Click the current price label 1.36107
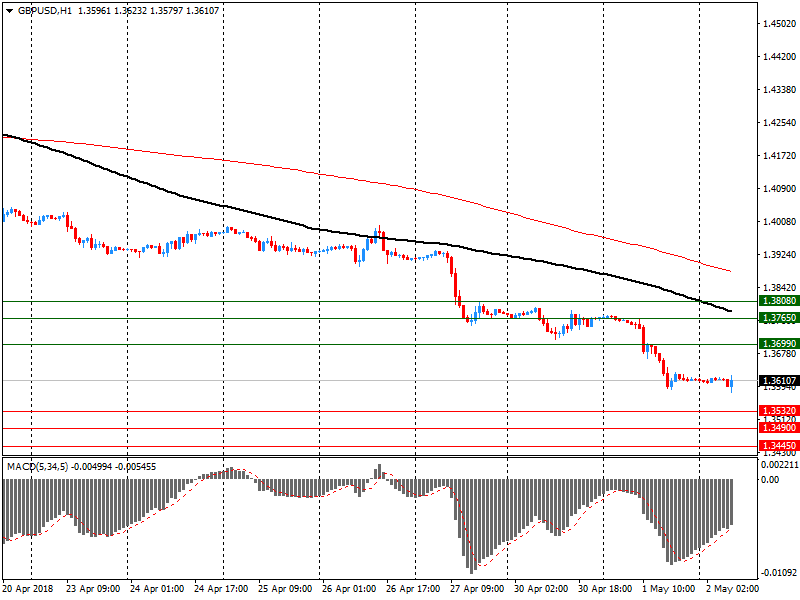Screen dimensions: 800x600 [778, 381]
